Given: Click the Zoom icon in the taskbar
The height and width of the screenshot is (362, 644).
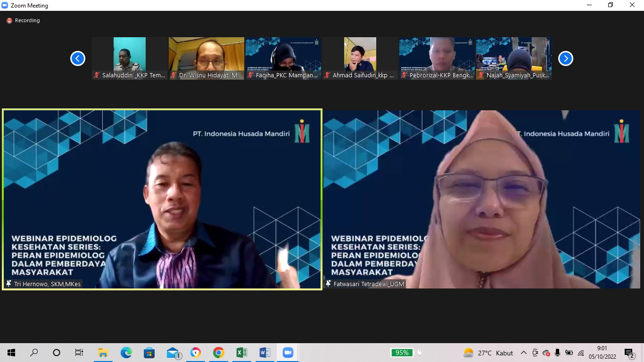Looking at the screenshot, I should tap(288, 353).
